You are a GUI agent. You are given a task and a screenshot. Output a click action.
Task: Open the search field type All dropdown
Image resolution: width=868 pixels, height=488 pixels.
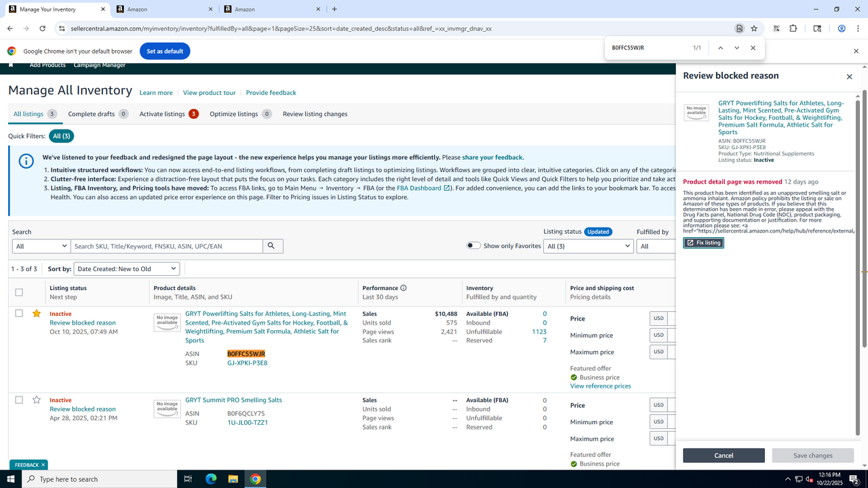(x=41, y=246)
